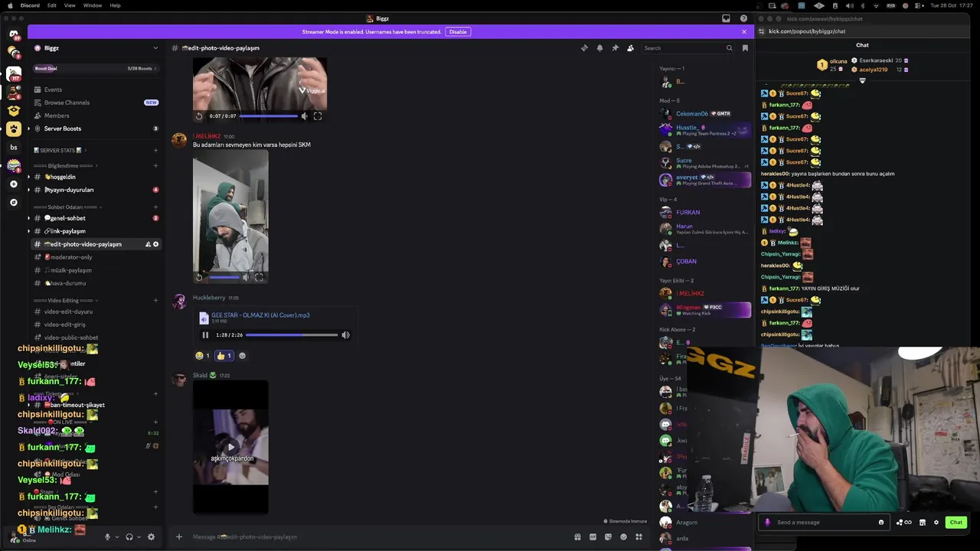Expand threads under genel-sohbet channel

(28, 218)
